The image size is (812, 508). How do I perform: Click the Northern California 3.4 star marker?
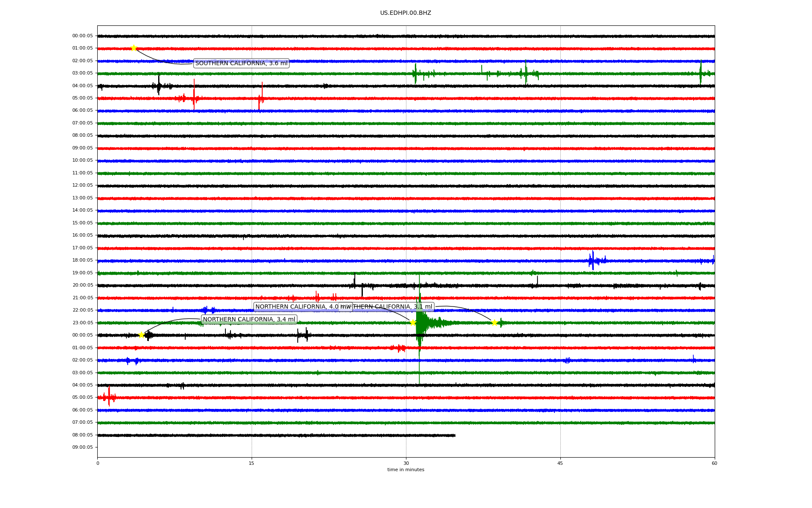(x=141, y=335)
